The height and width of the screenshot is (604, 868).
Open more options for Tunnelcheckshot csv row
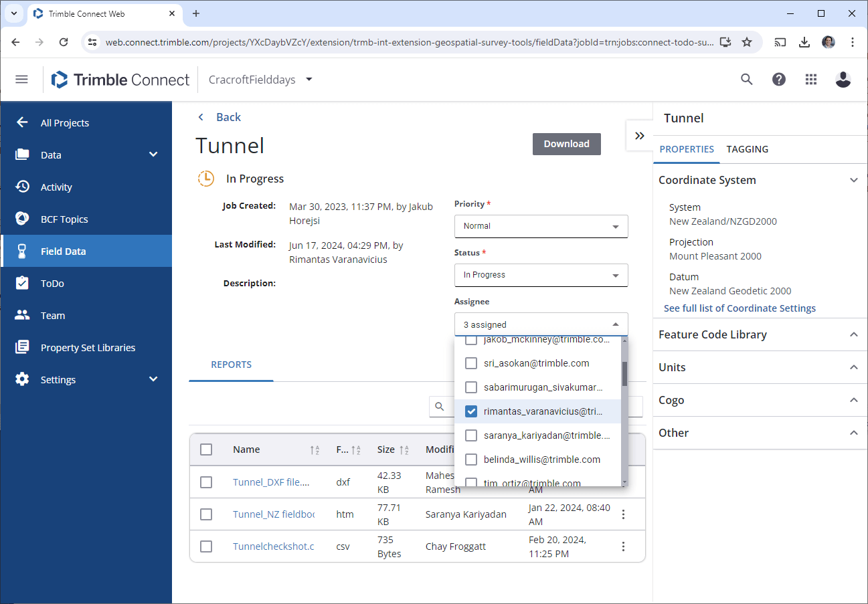[623, 546]
